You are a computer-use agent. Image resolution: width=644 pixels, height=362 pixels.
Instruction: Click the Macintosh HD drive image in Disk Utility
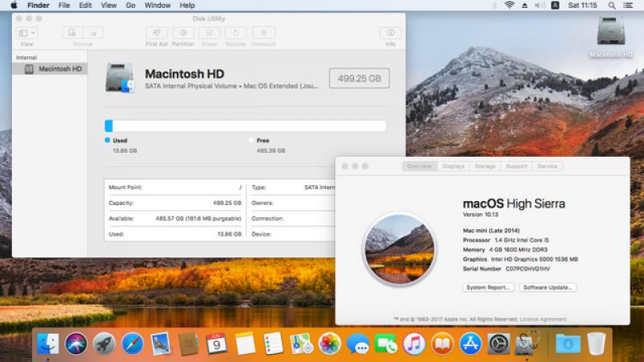[x=119, y=78]
